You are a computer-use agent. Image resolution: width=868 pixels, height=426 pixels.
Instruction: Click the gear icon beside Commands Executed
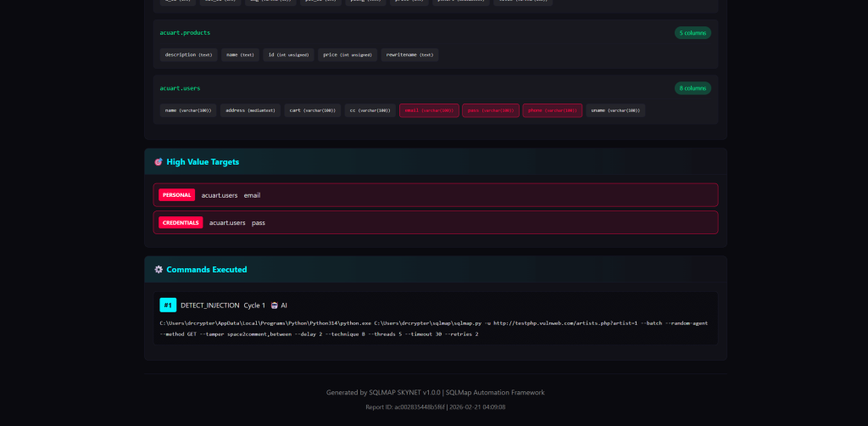click(159, 270)
